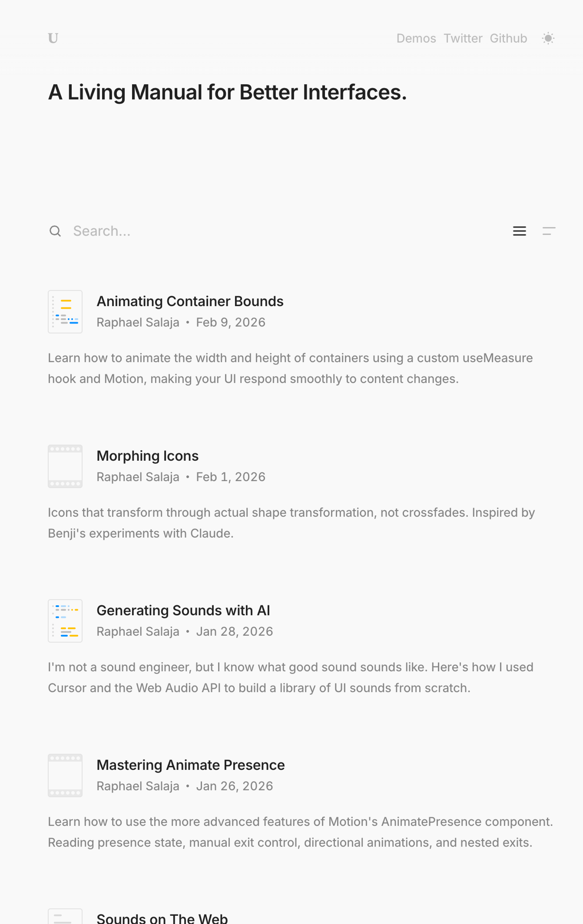
Task: Click the Mastering Animate Presence thumbnail icon
Action: tap(65, 775)
